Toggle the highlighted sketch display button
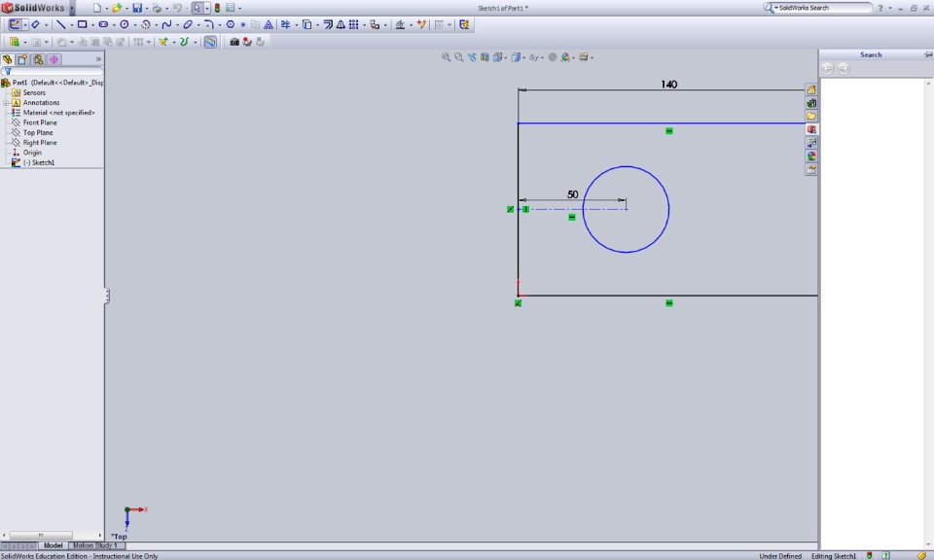 (x=210, y=42)
